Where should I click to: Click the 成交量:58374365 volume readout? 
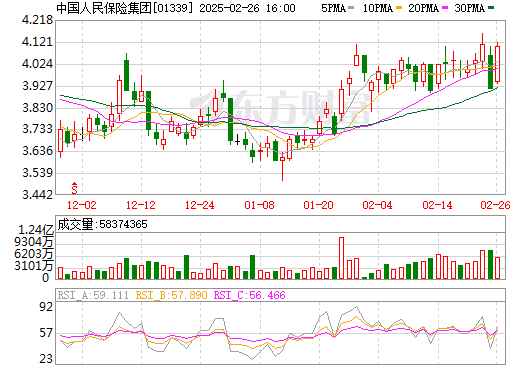click(x=102, y=224)
